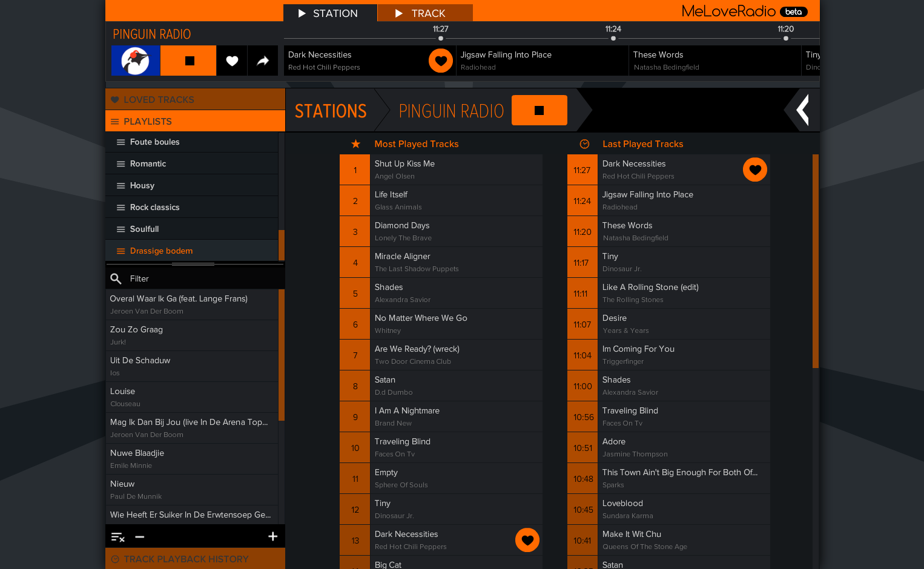Open the Soulfull playlist
This screenshot has width=924, height=569.
[191, 229]
